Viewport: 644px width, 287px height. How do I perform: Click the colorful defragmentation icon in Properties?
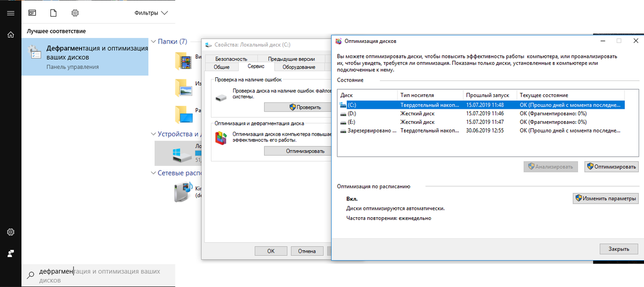pos(221,138)
